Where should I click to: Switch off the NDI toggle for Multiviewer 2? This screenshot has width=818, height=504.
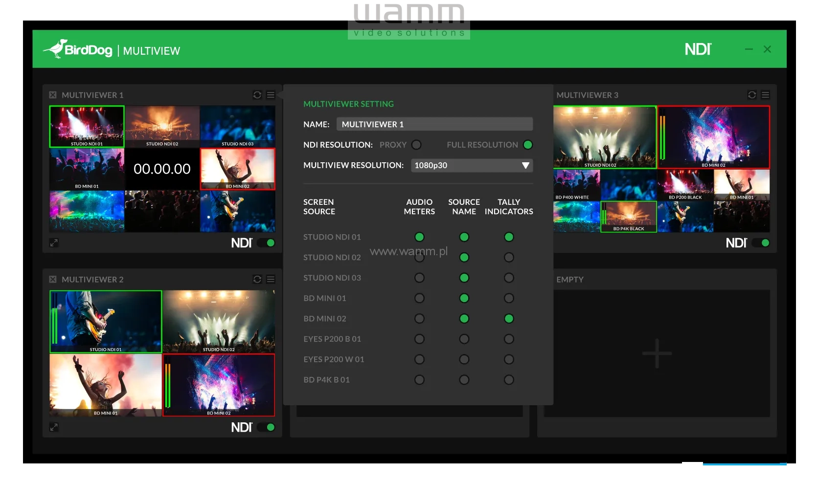(x=267, y=427)
